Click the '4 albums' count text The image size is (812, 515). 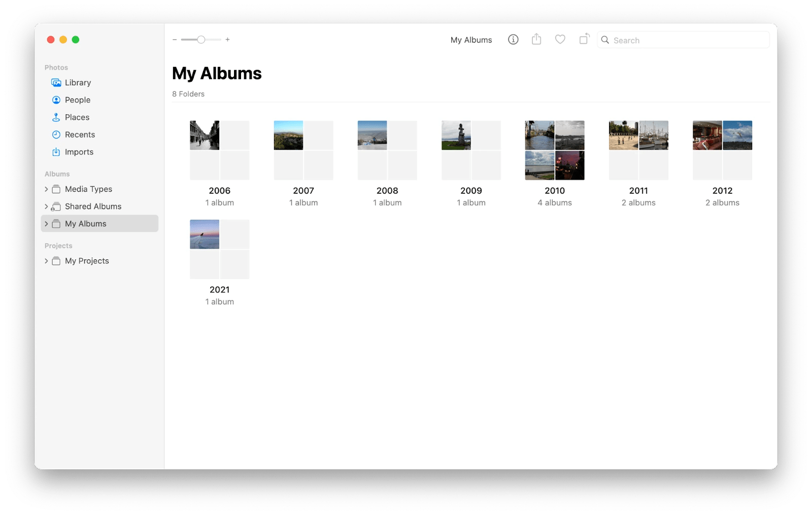click(x=555, y=202)
